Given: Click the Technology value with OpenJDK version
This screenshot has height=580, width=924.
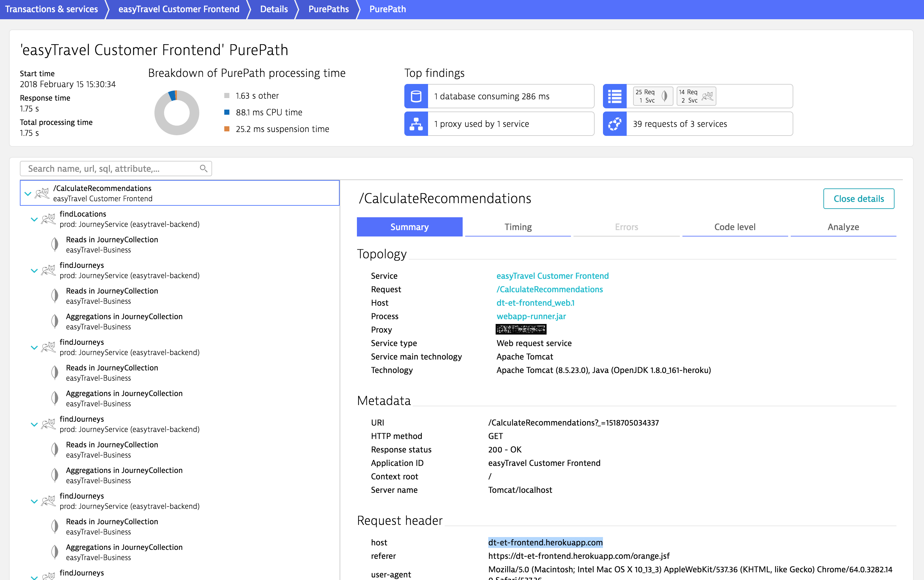Looking at the screenshot, I should click(604, 370).
